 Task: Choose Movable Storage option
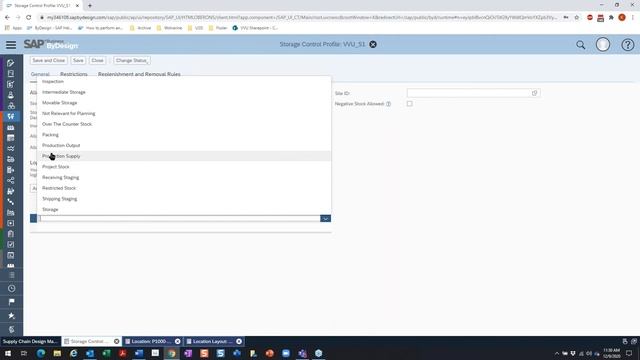(184, 103)
